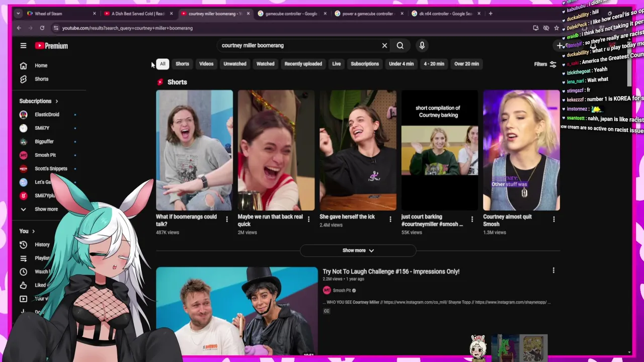Close the Wheel of Steam tab
Screen dimensions: 644x362
94,14
